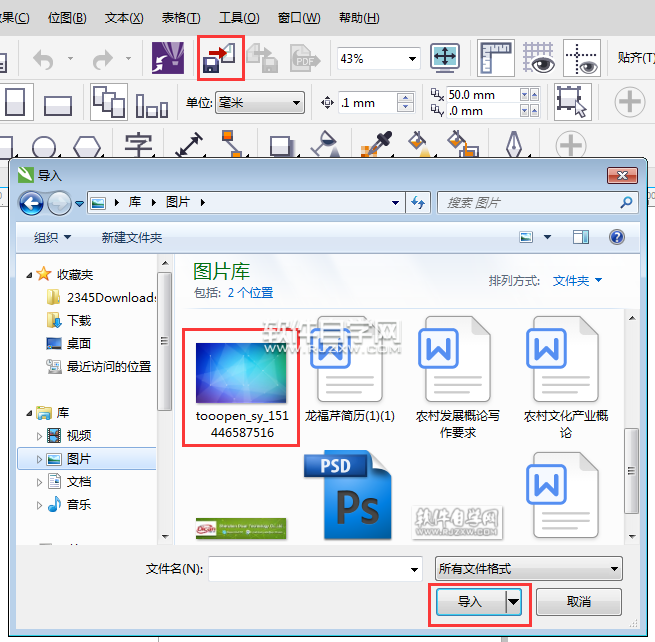Open the 帮助(H) menu
Screen dimensions: 655x642
(359, 18)
